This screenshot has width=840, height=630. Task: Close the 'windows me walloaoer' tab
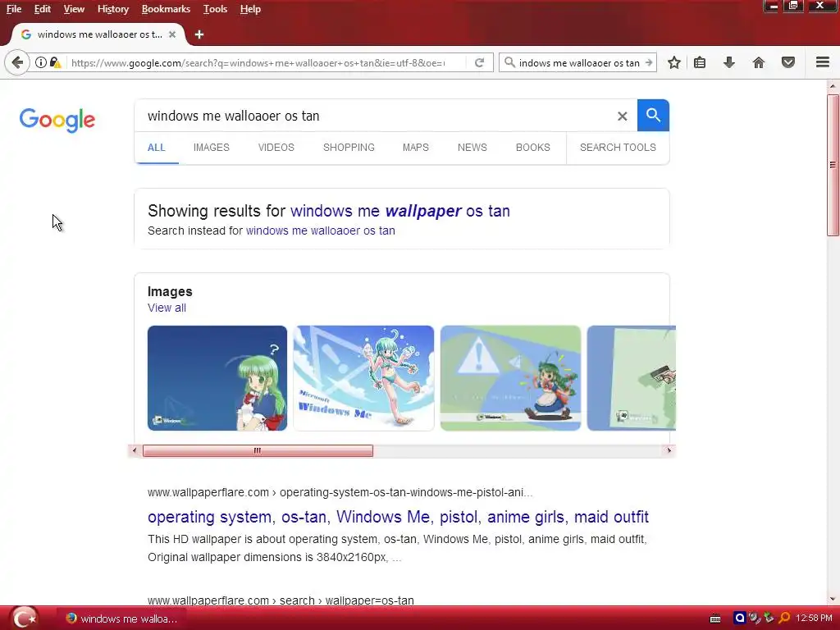coord(172,34)
